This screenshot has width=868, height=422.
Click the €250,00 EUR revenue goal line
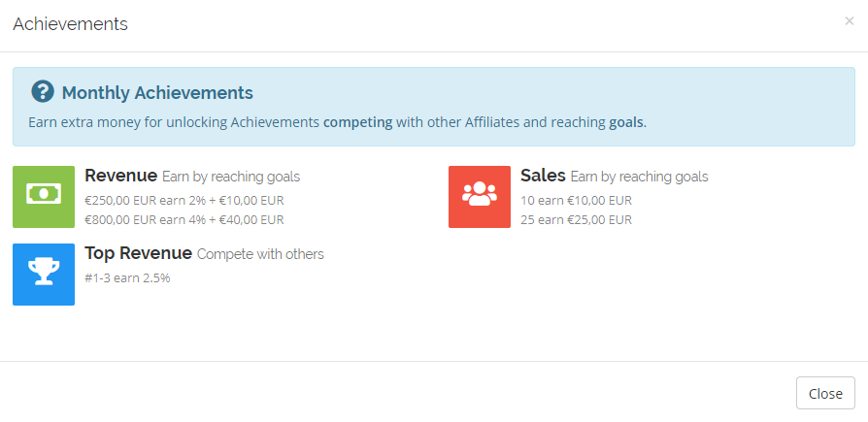[184, 200]
